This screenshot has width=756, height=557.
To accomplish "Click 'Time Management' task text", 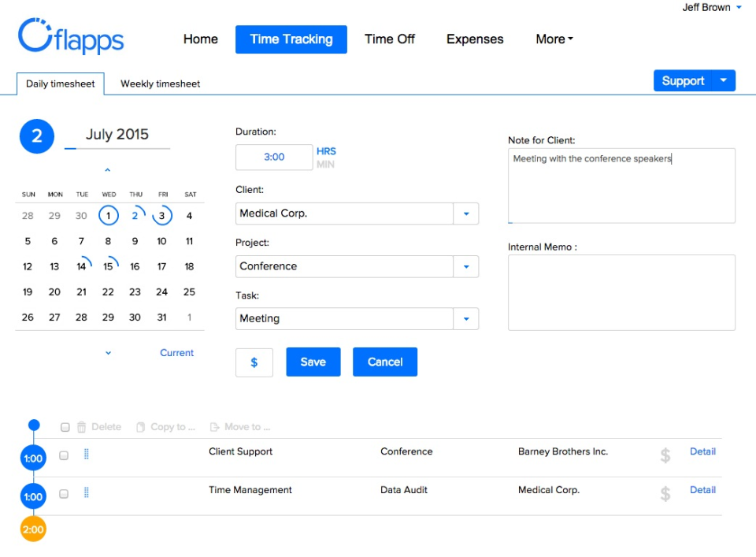I will tap(250, 490).
